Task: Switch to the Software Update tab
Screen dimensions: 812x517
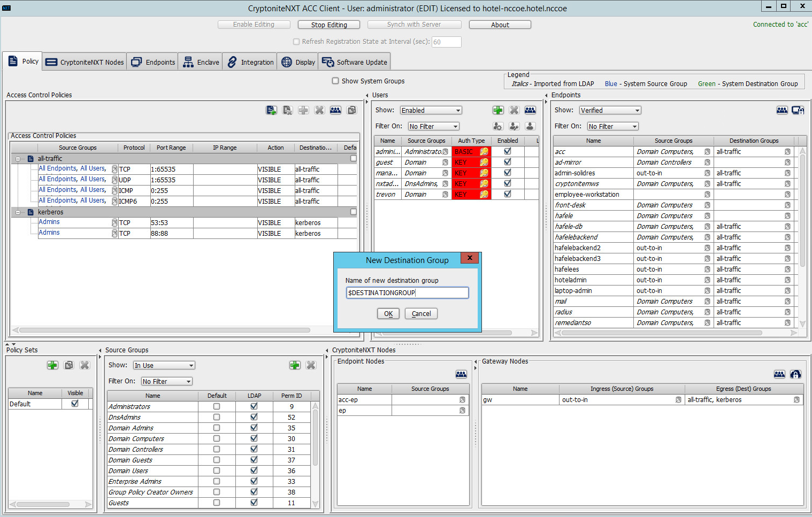Action: (354, 62)
